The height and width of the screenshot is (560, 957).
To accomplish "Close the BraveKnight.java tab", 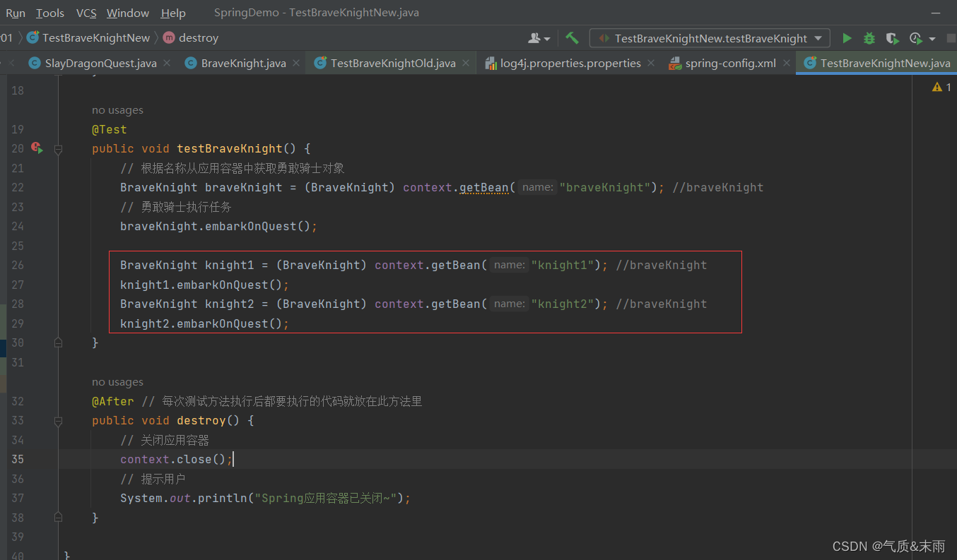I will tap(296, 63).
